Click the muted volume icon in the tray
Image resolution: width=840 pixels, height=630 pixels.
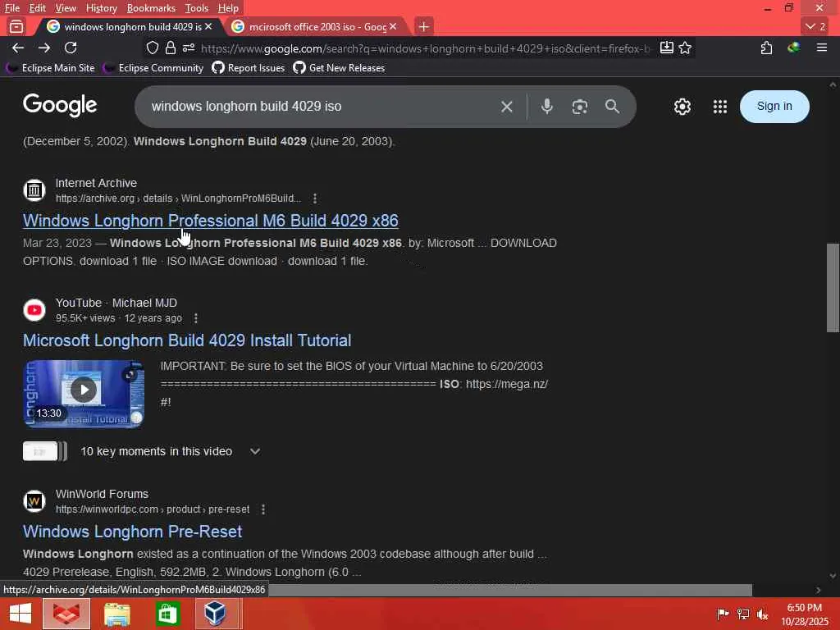click(762, 614)
